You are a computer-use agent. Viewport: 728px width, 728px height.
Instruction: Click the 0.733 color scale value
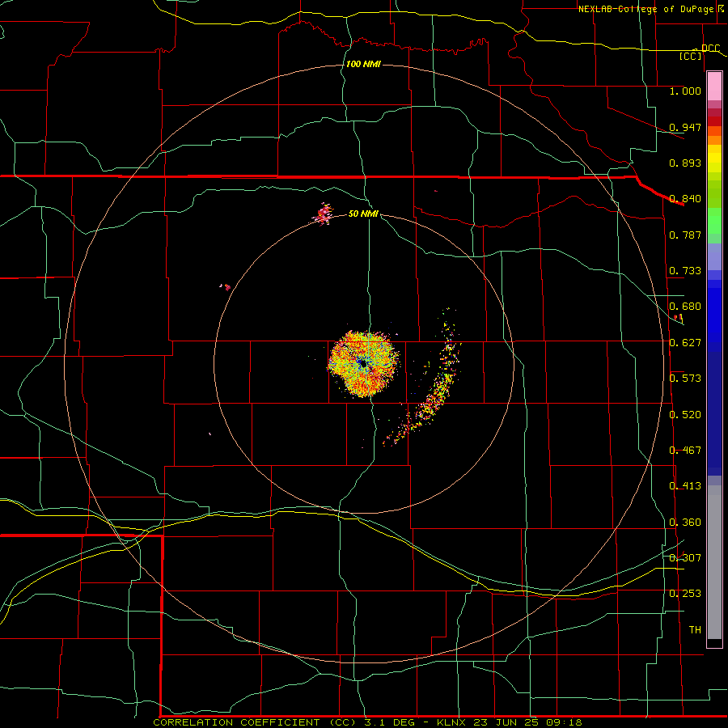tap(685, 271)
